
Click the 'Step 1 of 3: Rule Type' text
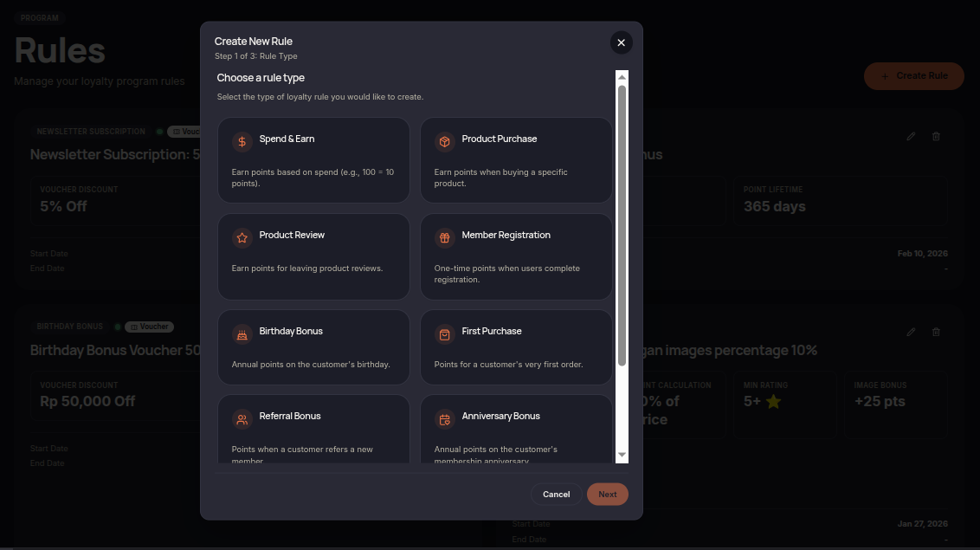tap(255, 56)
